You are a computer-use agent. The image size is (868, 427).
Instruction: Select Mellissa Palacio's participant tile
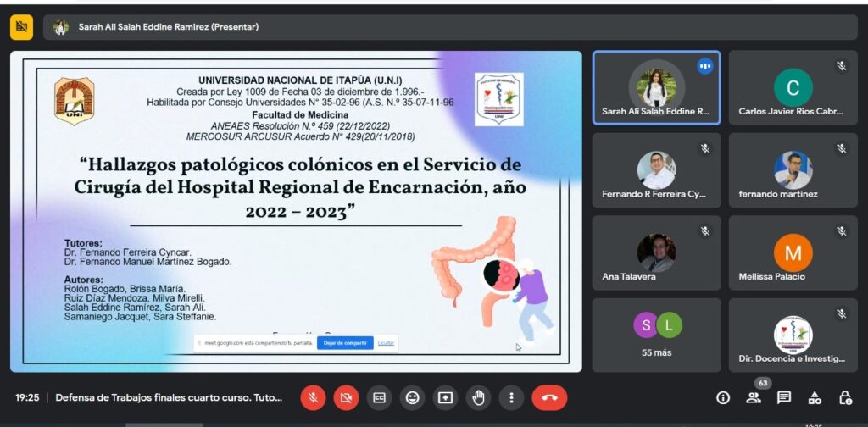pos(793,252)
